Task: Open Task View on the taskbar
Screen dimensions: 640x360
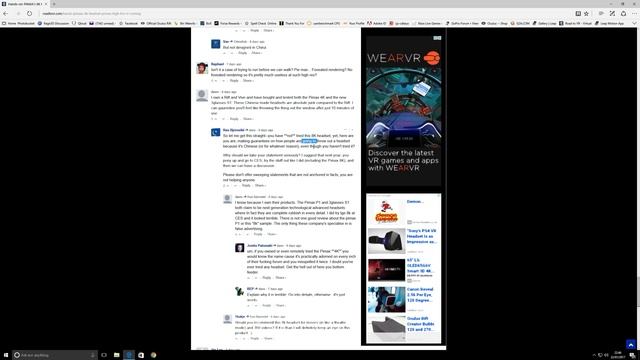Action: tap(104, 355)
